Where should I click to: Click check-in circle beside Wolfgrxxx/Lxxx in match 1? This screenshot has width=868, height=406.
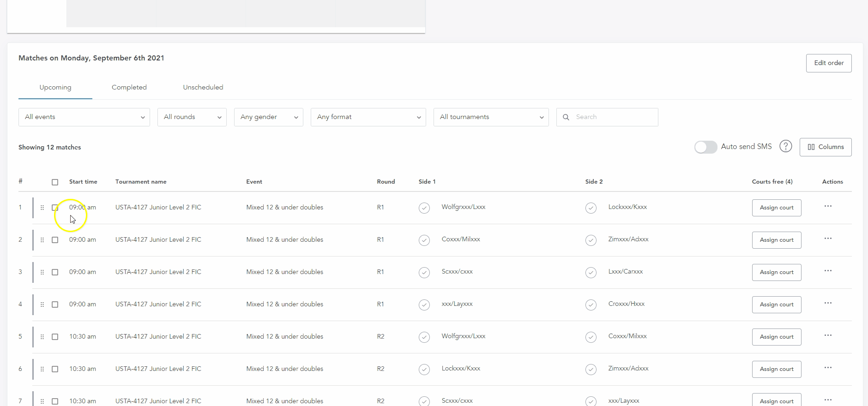(x=424, y=208)
